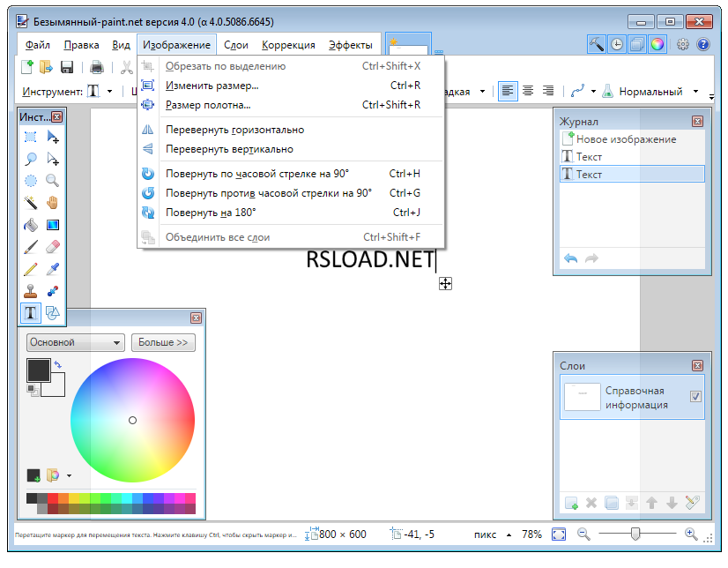728x568 pixels.
Task: Select the Gradient tool
Action: click(x=53, y=225)
